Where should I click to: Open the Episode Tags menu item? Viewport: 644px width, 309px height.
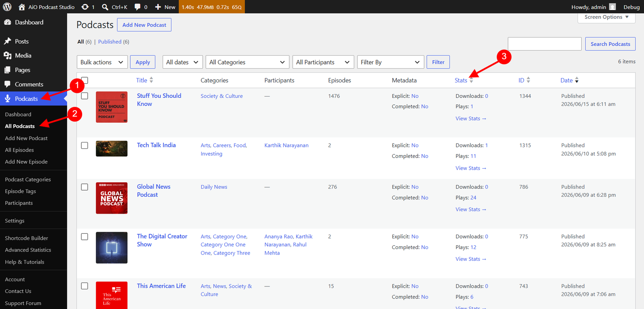(x=21, y=191)
